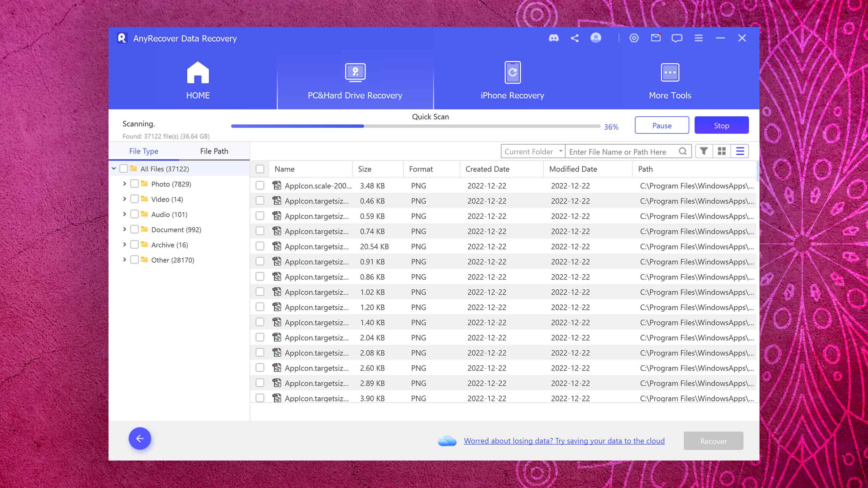This screenshot has width=868, height=488.
Task: Click the Photo folder icon
Action: tap(144, 184)
